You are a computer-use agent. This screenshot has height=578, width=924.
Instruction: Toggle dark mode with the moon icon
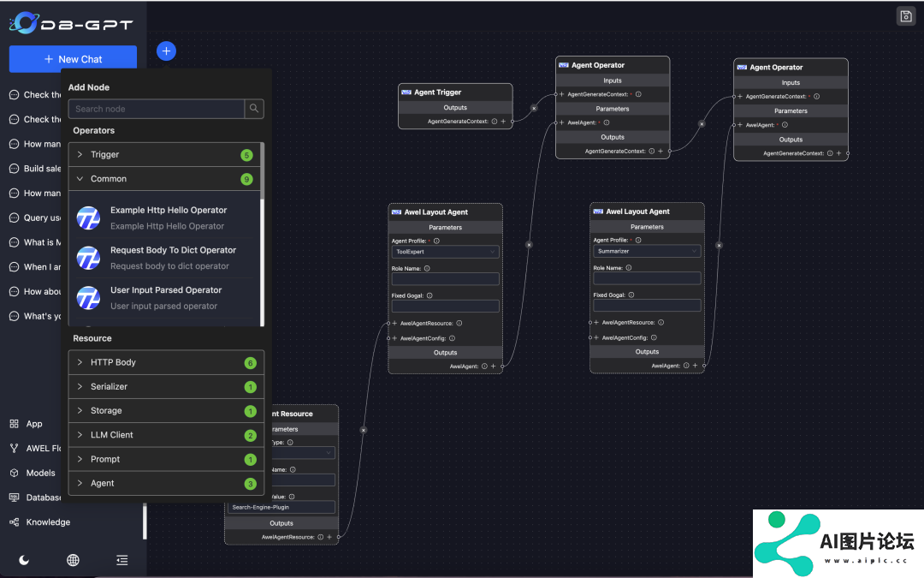pyautogui.click(x=24, y=560)
